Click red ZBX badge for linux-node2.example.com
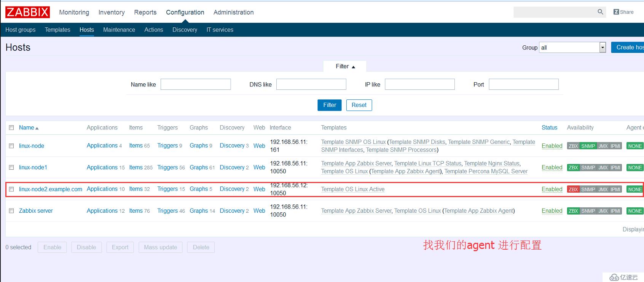This screenshot has height=282, width=644. pos(573,189)
